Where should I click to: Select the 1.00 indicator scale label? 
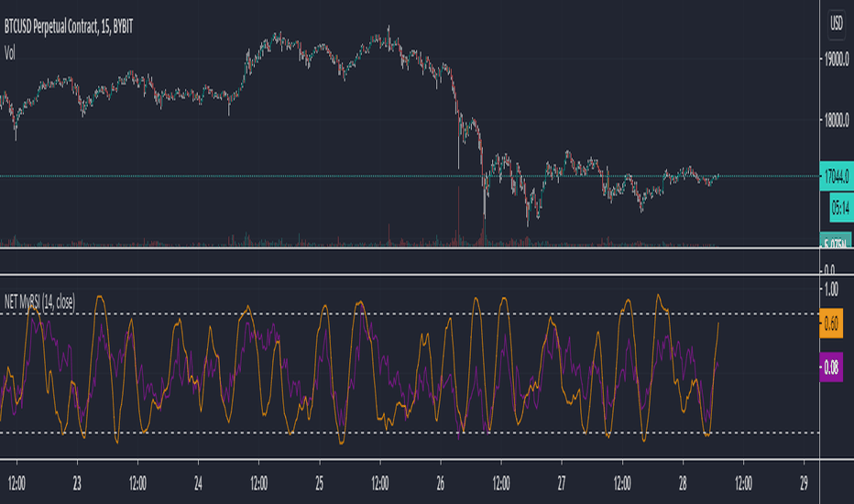coord(831,290)
